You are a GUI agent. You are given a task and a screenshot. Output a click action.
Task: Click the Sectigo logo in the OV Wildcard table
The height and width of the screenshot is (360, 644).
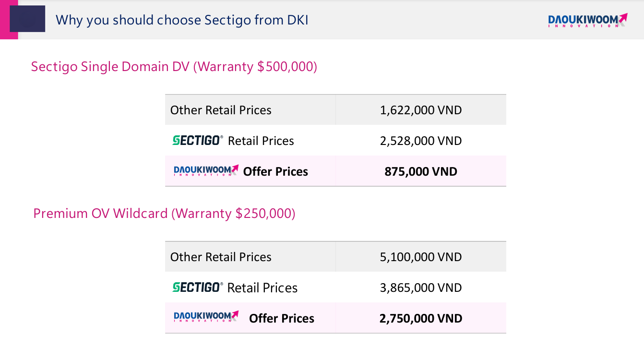(197, 287)
